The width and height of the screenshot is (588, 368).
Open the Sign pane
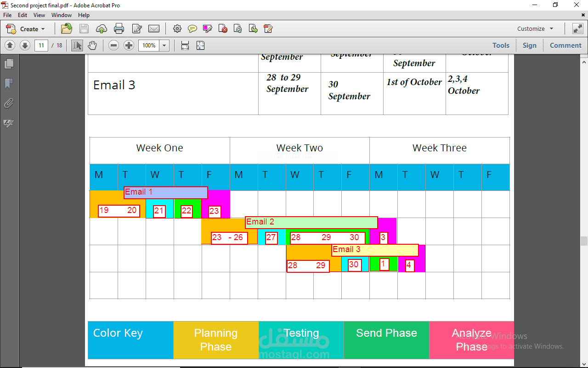tap(529, 45)
